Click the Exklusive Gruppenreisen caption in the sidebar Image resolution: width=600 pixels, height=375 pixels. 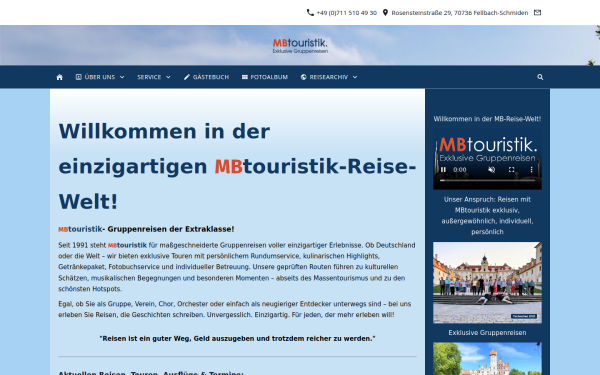pyautogui.click(x=487, y=333)
